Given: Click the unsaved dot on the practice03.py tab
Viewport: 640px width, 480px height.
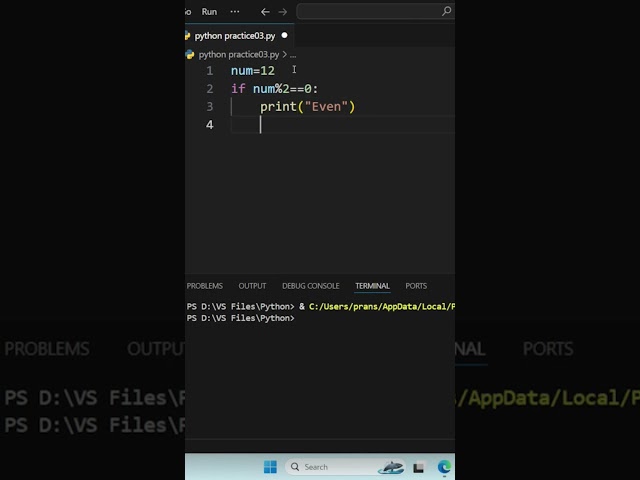Looking at the screenshot, I should (x=284, y=36).
